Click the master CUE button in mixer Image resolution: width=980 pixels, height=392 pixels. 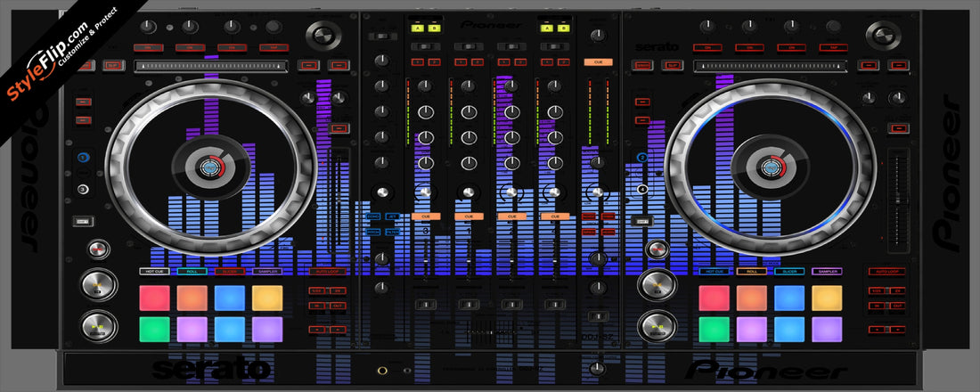pyautogui.click(x=598, y=62)
